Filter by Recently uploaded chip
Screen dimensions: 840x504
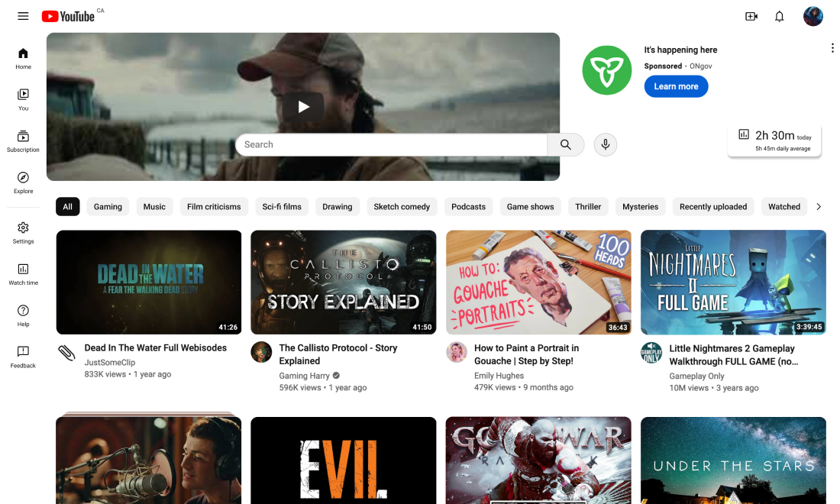click(713, 207)
